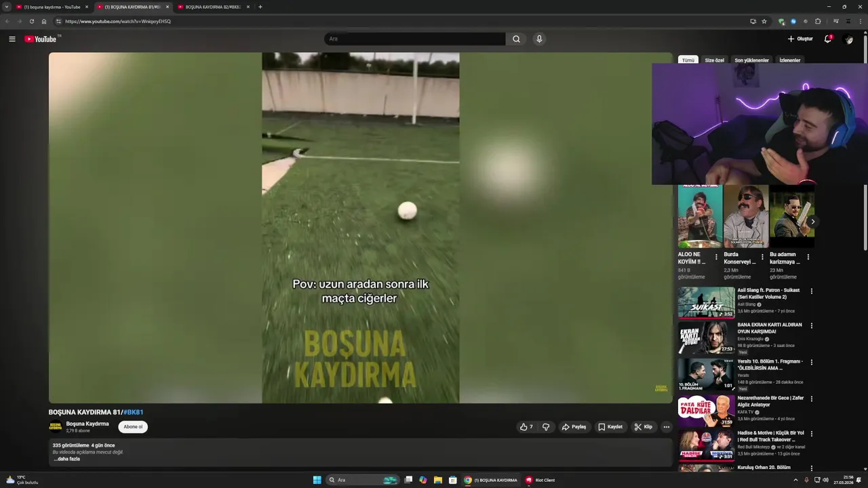Viewport: 868px width, 488px height.
Task: Dislike the video with thumbs down
Action: (x=546, y=427)
